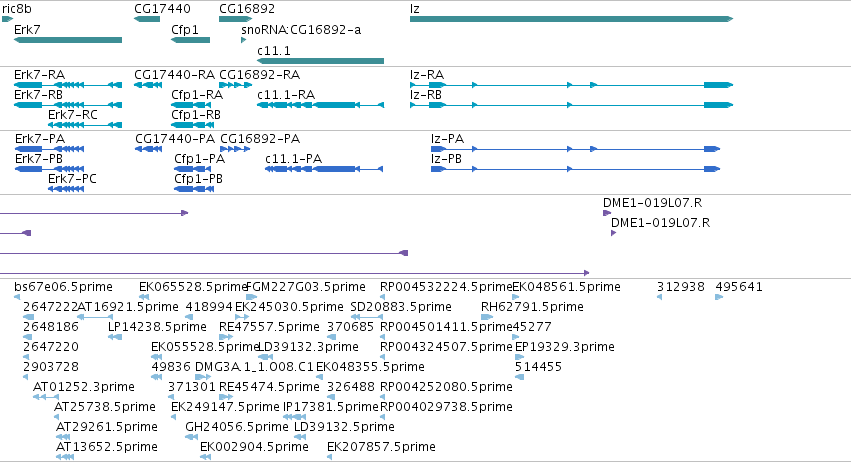Click the Erk7-RB transcript label
851x462 pixels.
[39, 94]
